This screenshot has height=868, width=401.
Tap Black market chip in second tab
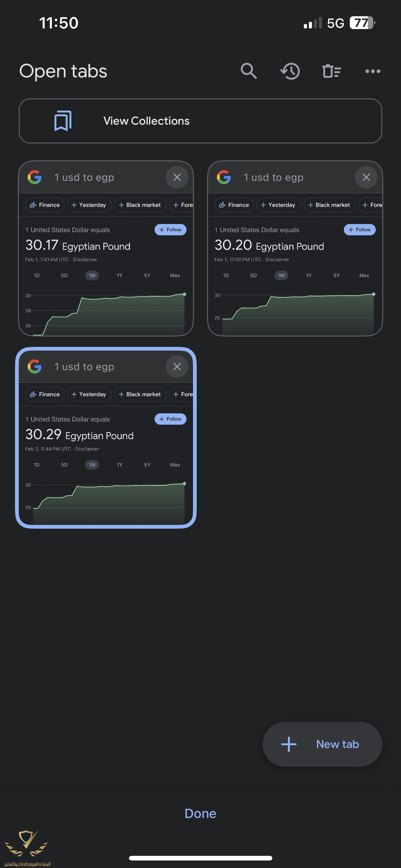(x=329, y=205)
